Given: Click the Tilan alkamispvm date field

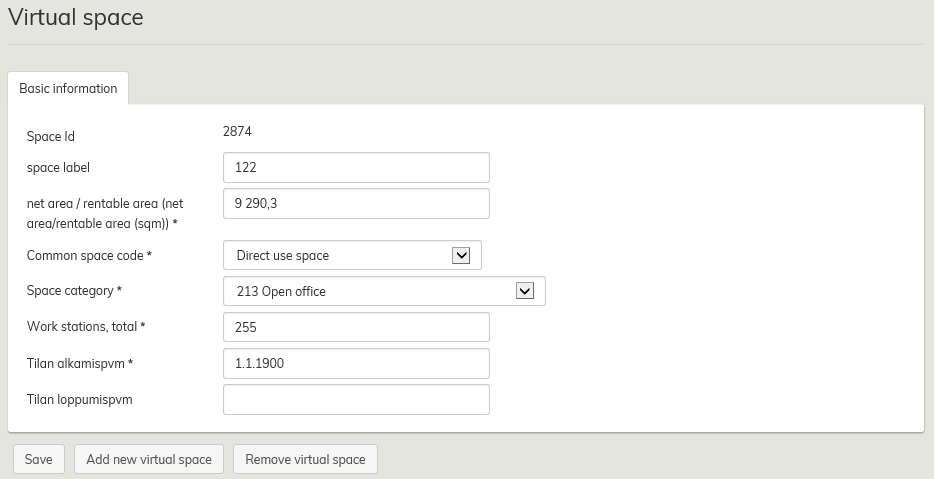Looking at the screenshot, I should pos(356,363).
